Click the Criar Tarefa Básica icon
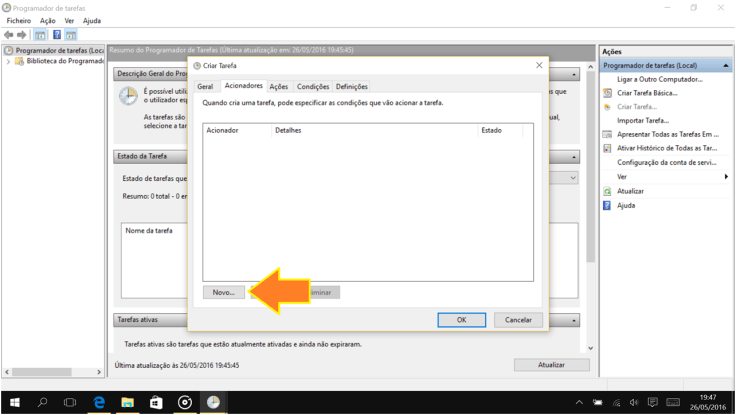This screenshot has height=415, width=736. (607, 93)
